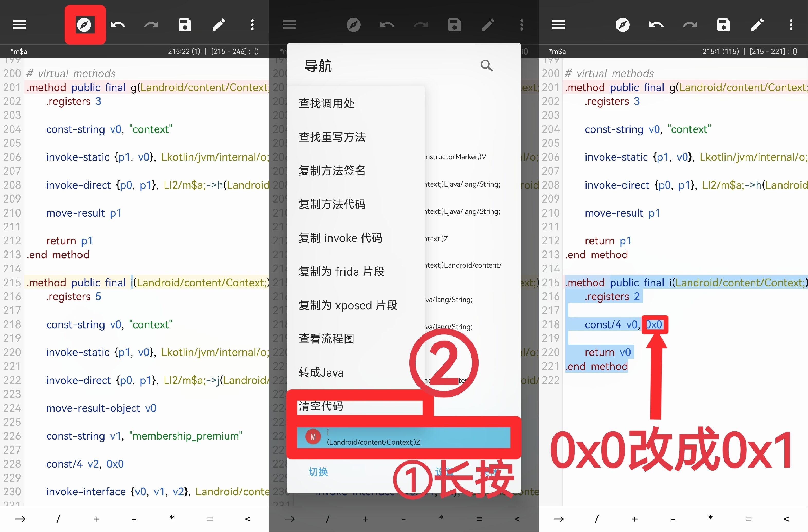The image size is (808, 532).
Task: Open the three-dot overflow menu in left panel
Action: tap(252, 25)
